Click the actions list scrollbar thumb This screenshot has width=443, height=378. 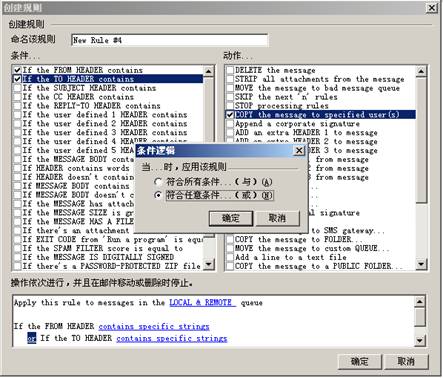(421, 139)
